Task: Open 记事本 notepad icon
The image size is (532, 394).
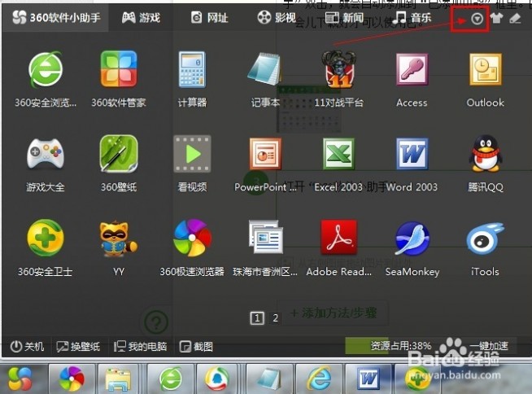Action: (265, 69)
